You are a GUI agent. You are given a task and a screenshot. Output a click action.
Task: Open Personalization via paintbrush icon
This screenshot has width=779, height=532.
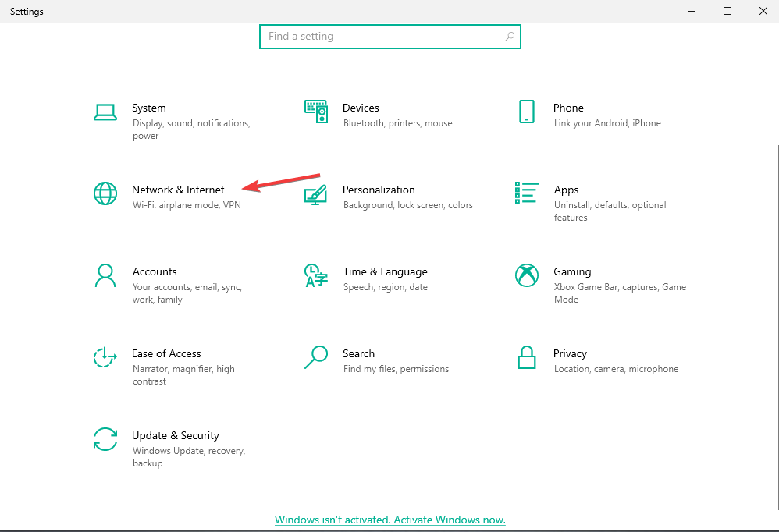pyautogui.click(x=316, y=193)
